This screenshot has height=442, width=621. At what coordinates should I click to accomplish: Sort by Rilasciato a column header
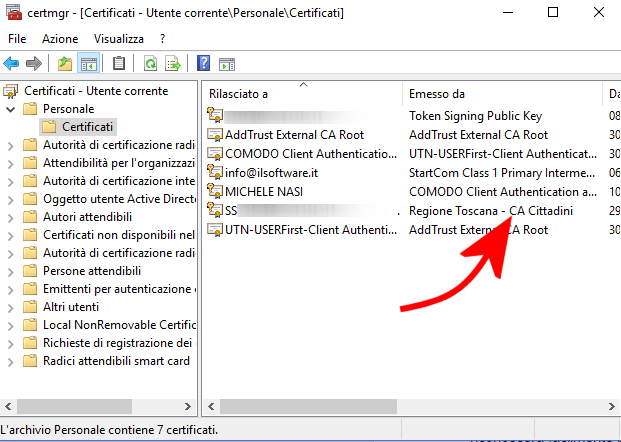click(x=303, y=94)
